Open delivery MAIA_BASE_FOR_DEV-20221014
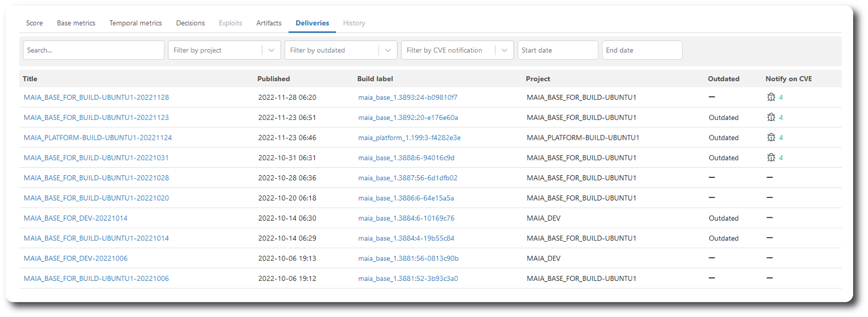 pyautogui.click(x=76, y=218)
